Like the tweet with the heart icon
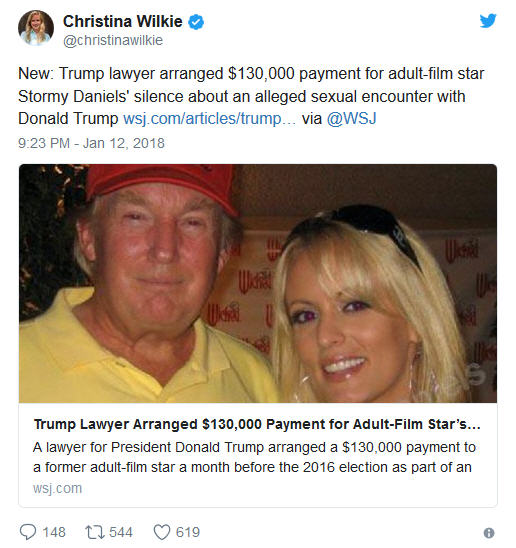The height and width of the screenshot is (548, 516). pyautogui.click(x=162, y=532)
